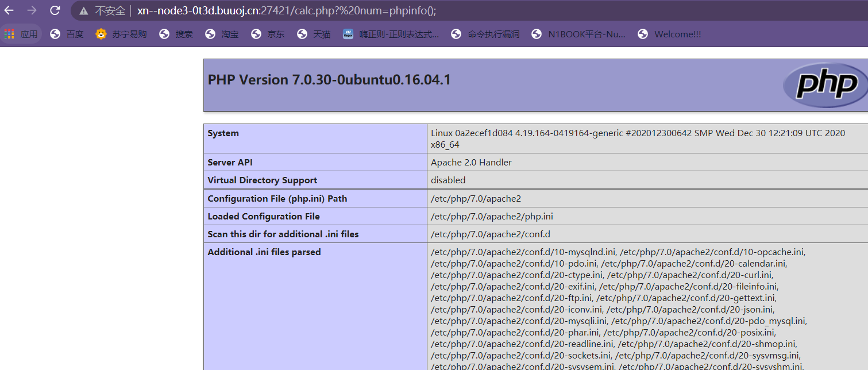
Task: Open the 百度 bookmark
Action: pyautogui.click(x=67, y=34)
